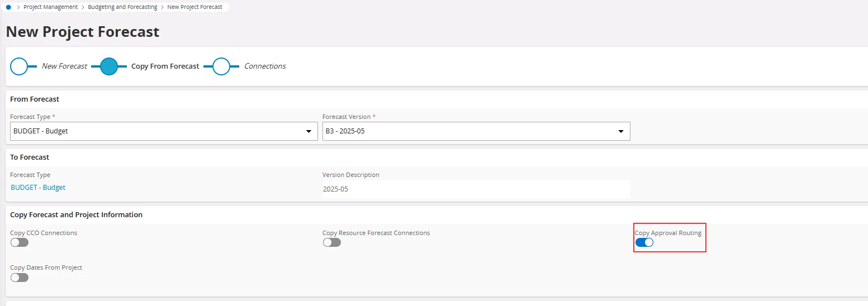Select the New Project Forecast breadcrumb

[195, 7]
